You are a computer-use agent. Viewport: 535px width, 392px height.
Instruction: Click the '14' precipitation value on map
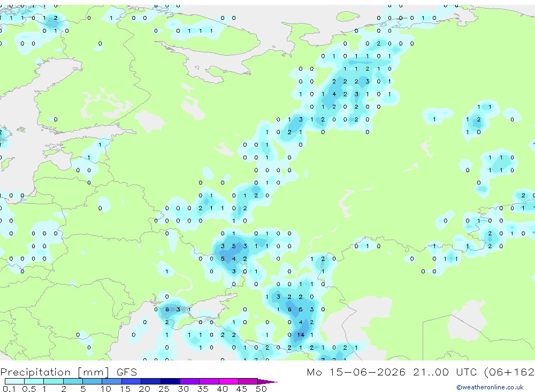(x=301, y=335)
